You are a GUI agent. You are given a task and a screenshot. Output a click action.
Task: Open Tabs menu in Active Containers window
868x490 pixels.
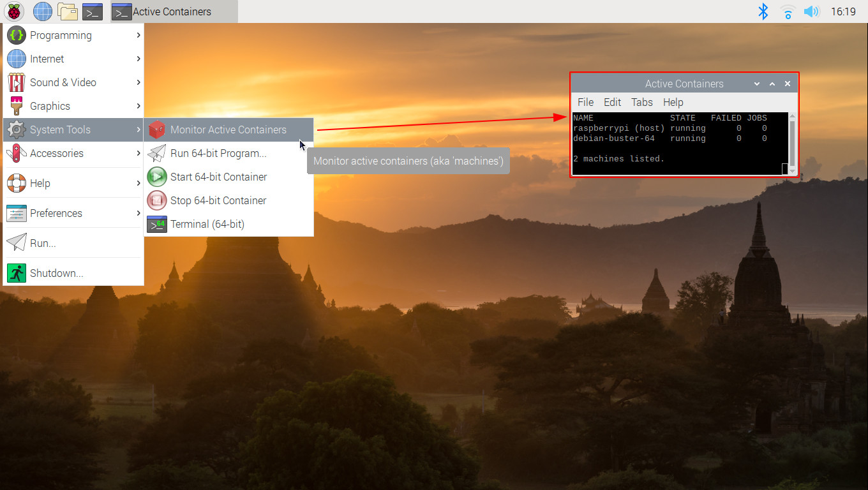point(642,102)
